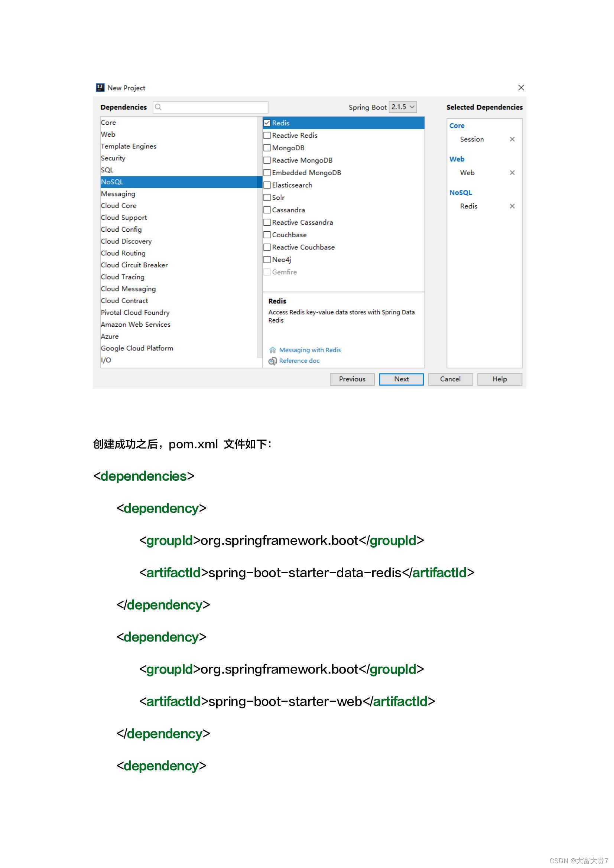Remove Redis dependency using its X icon

click(x=513, y=206)
